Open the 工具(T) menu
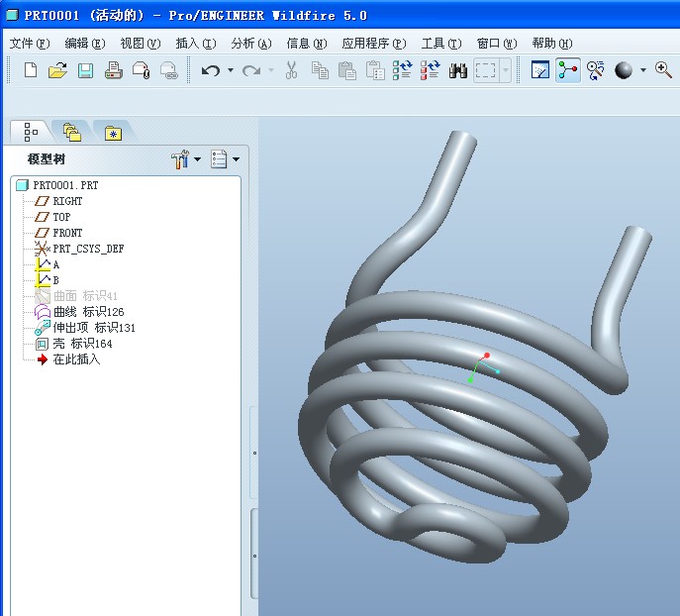This screenshot has width=680, height=616. [x=441, y=44]
